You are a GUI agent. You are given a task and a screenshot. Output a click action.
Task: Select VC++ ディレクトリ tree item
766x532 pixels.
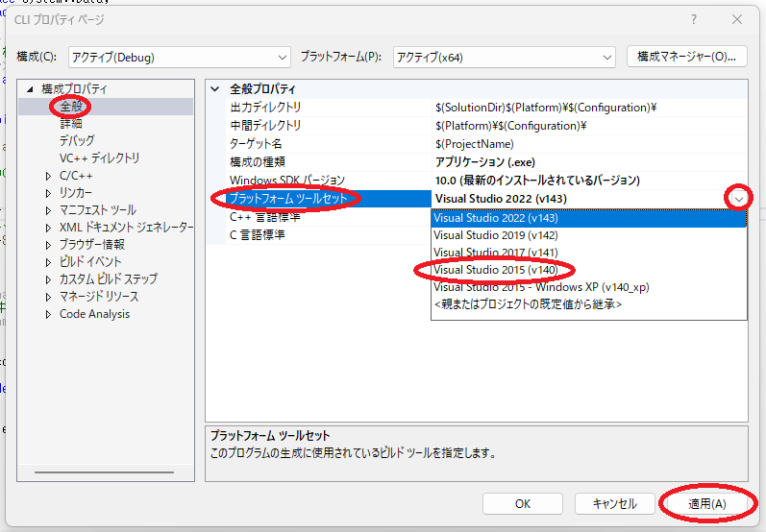coord(99,158)
